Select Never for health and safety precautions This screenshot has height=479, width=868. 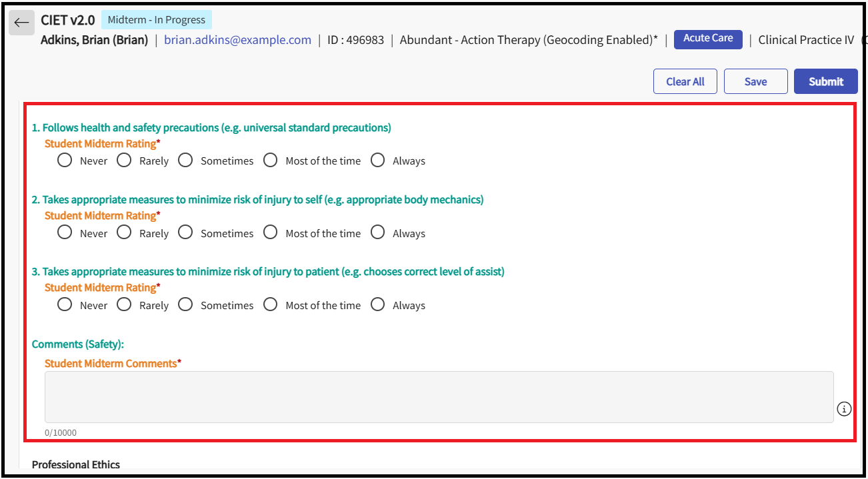pos(65,161)
